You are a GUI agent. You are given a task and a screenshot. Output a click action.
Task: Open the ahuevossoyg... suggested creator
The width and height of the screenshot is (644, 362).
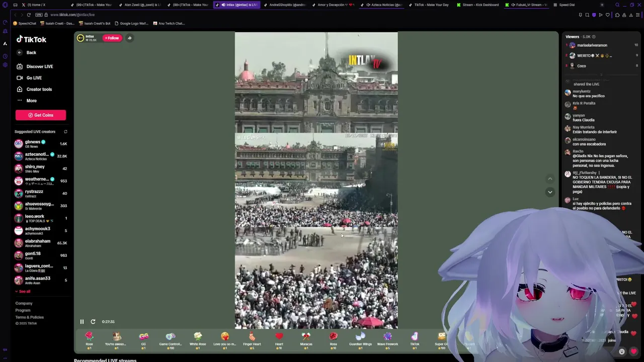pyautogui.click(x=41, y=206)
